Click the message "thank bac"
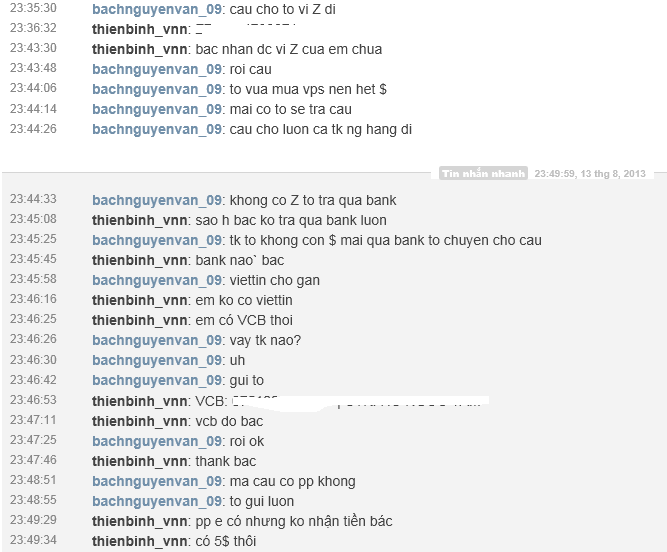The image size is (667, 552). pos(226,461)
